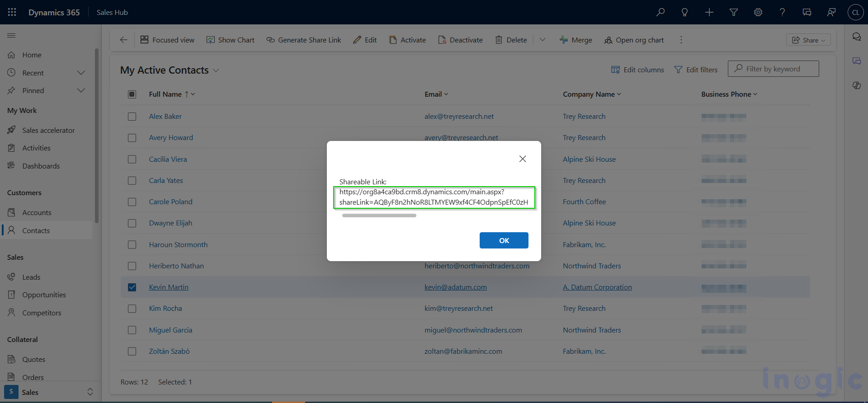868x403 pixels.
Task: Click the dialog's horizontal scrollbar
Action: click(379, 216)
